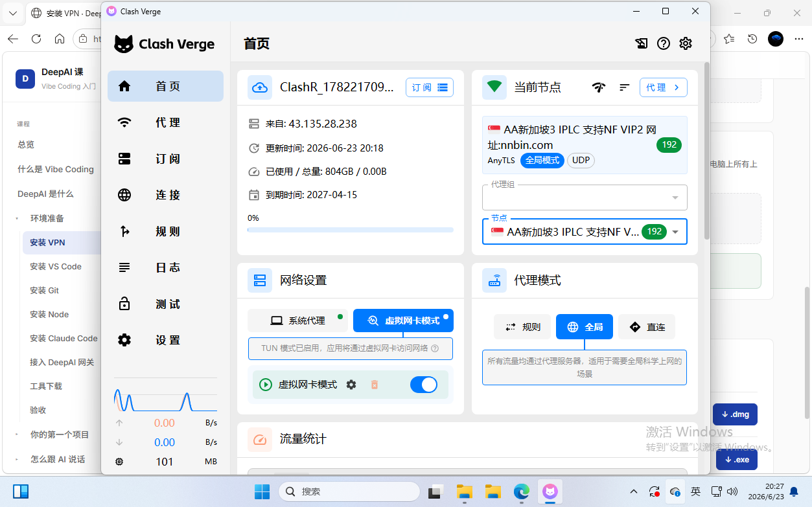Run latency test speed icon
The width and height of the screenshot is (812, 507).
[599, 87]
